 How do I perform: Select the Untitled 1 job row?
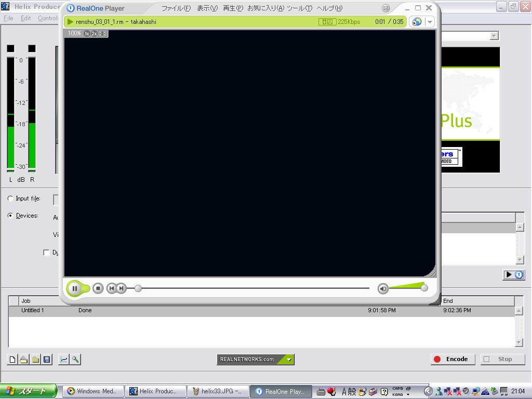pos(261,311)
